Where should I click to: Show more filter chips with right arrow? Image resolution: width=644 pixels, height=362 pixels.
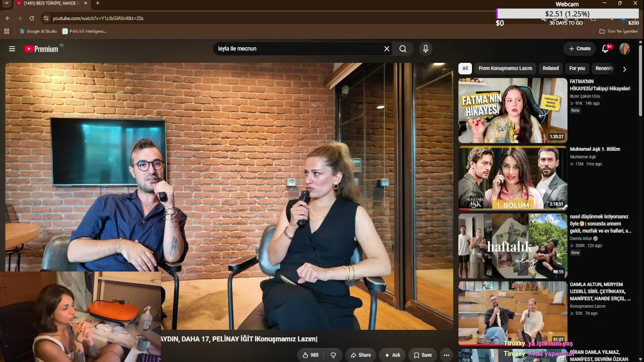click(624, 69)
